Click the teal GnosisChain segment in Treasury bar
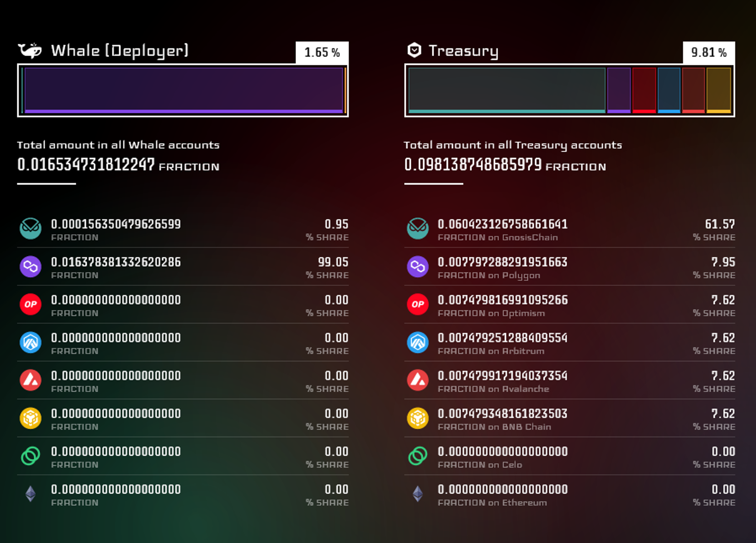The image size is (756, 543). [x=507, y=90]
